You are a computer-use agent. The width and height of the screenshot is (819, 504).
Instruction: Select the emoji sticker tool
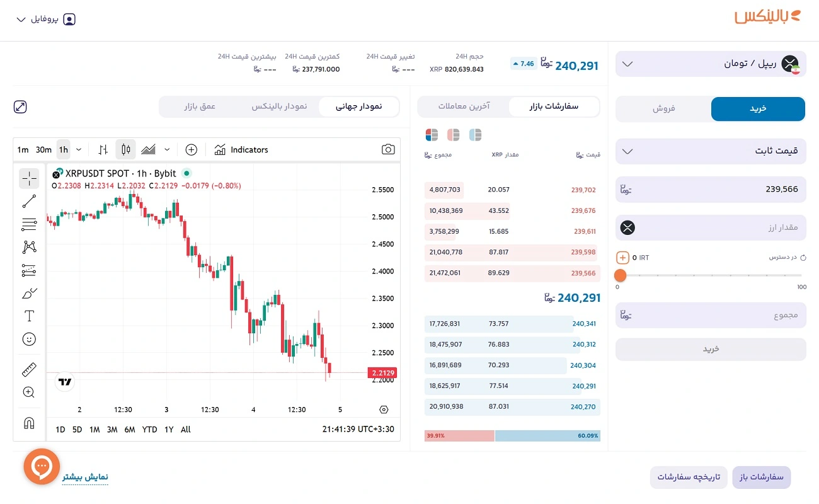(x=29, y=339)
